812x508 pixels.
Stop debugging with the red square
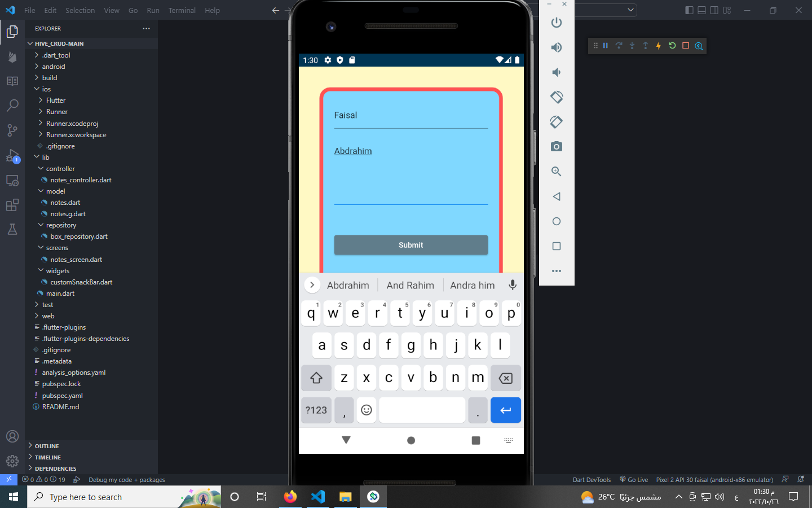[x=686, y=46]
